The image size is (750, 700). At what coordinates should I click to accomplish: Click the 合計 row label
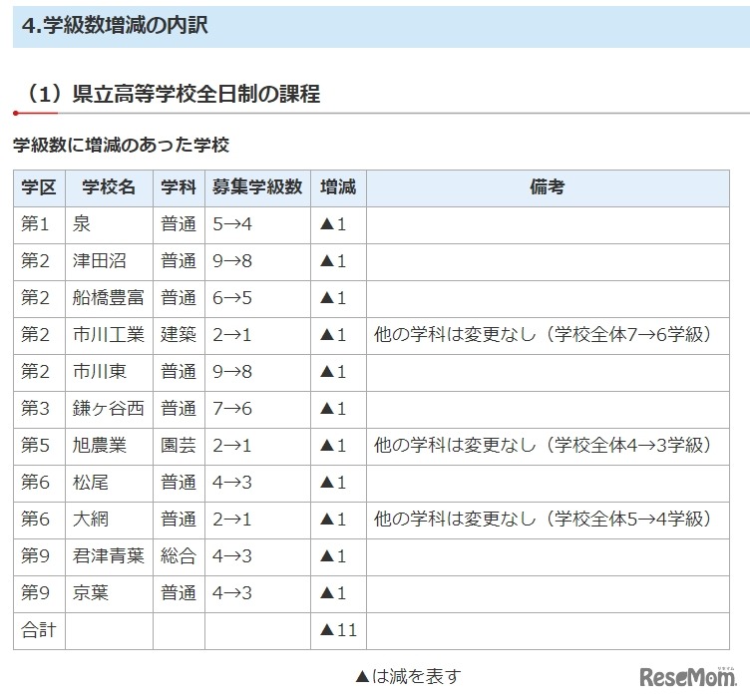[39, 630]
